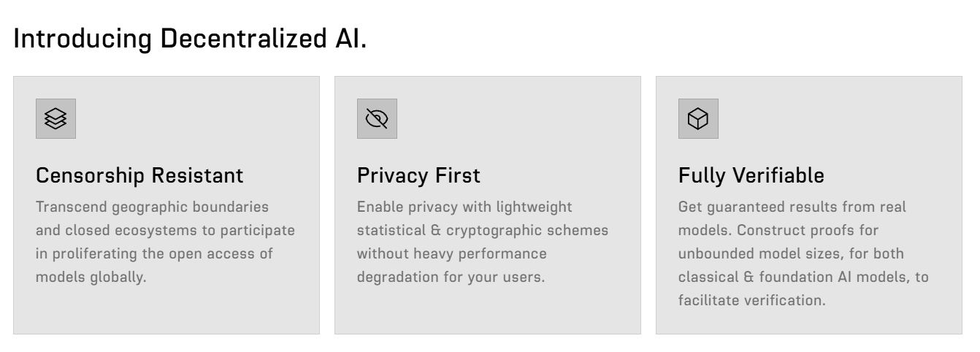Open the Fully Verifiable card title

click(751, 176)
